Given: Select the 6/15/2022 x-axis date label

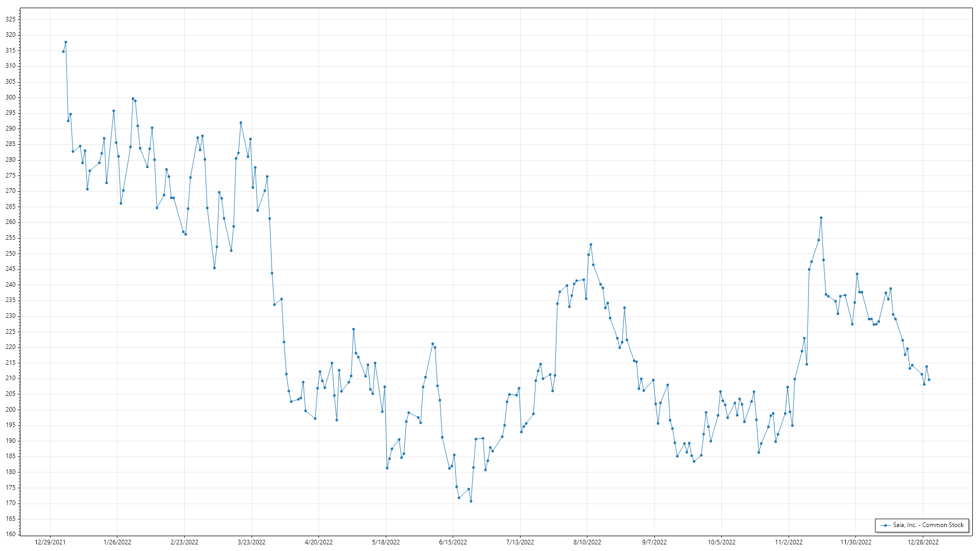Looking at the screenshot, I should (453, 542).
